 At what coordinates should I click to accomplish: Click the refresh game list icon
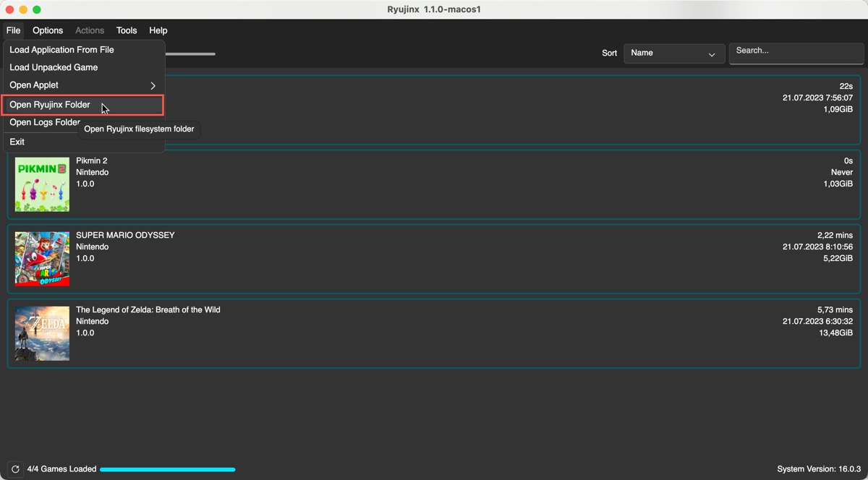[14, 469]
